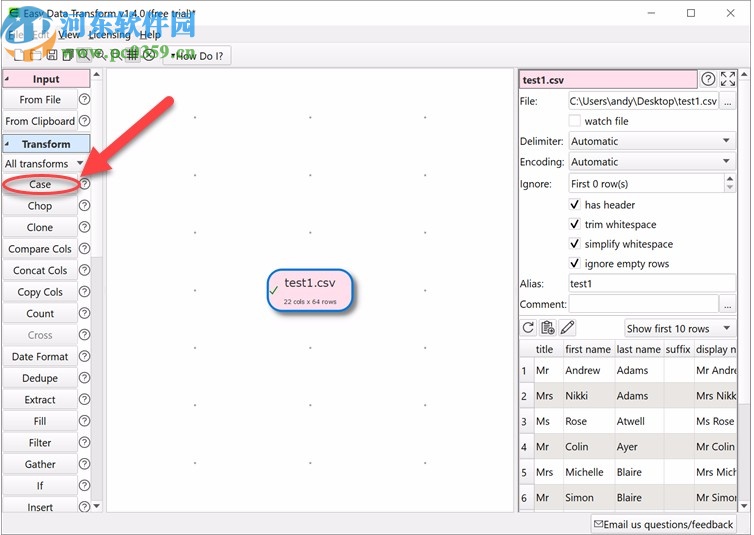Click the refresh data preview icon

pos(528,328)
